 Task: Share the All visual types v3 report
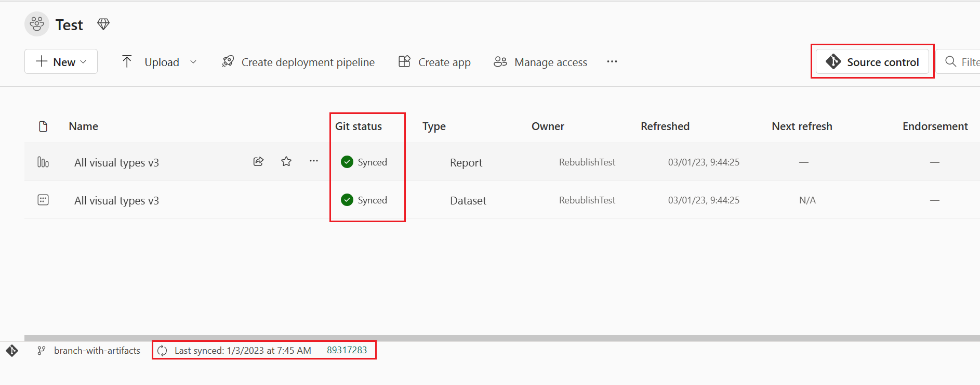pos(258,162)
